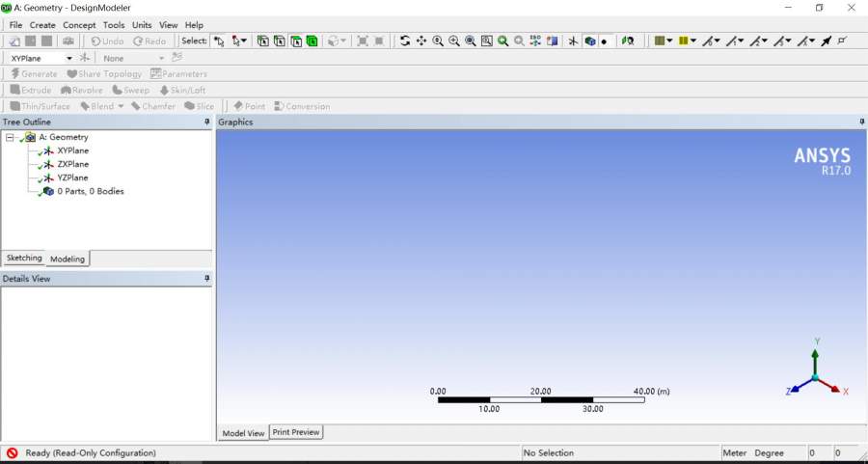Open the Units menu
868x464 pixels.
click(x=142, y=25)
